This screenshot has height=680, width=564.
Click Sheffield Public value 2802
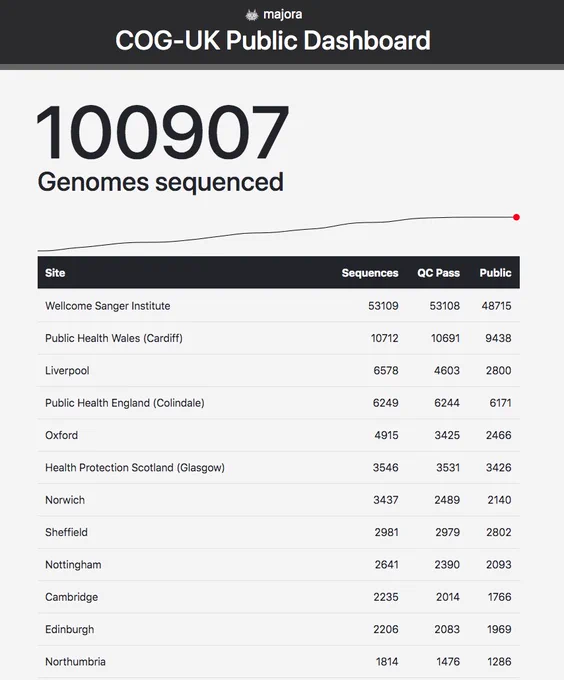499,532
